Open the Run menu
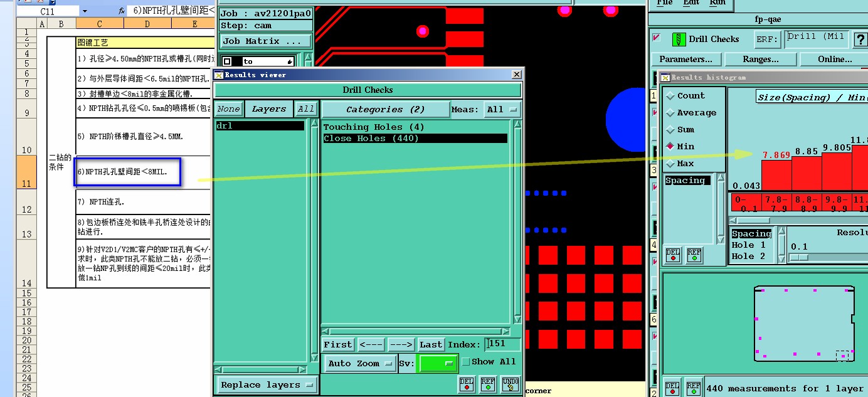Screen dimensions: 868x397 pyautogui.click(x=717, y=3)
